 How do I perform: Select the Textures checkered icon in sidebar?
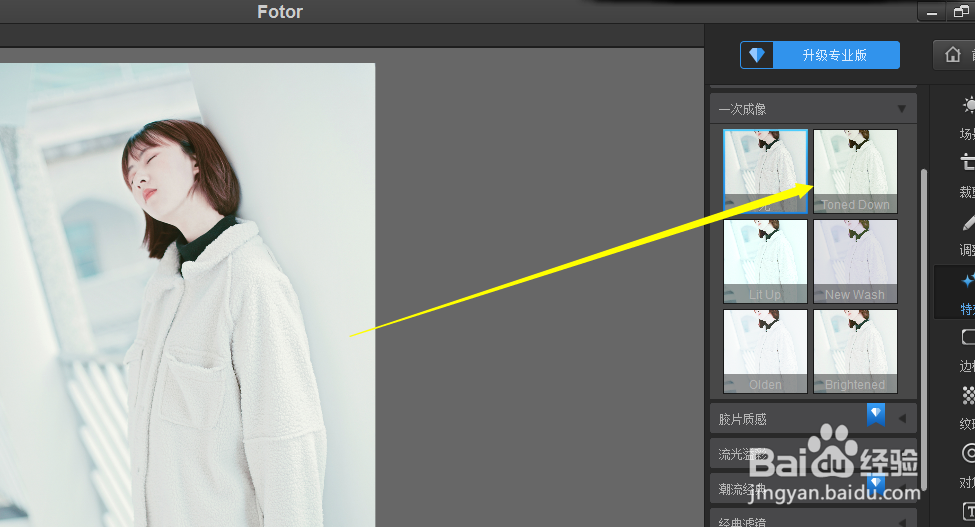click(968, 395)
